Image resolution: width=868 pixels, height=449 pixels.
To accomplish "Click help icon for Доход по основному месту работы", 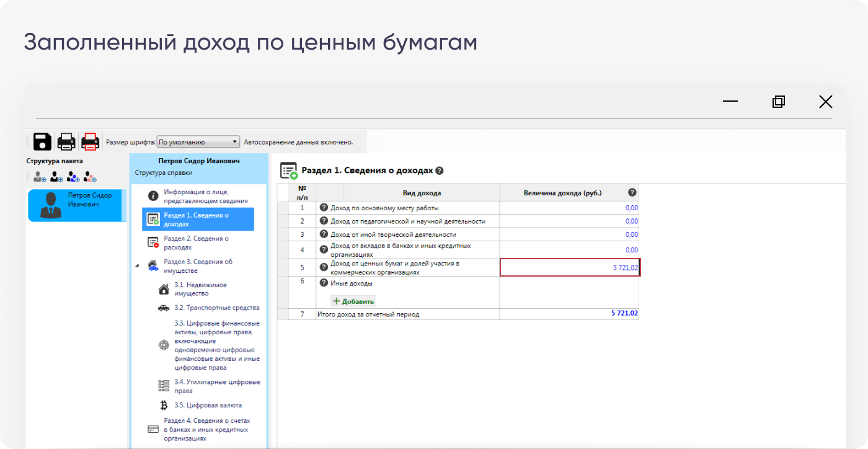I will tap(324, 208).
